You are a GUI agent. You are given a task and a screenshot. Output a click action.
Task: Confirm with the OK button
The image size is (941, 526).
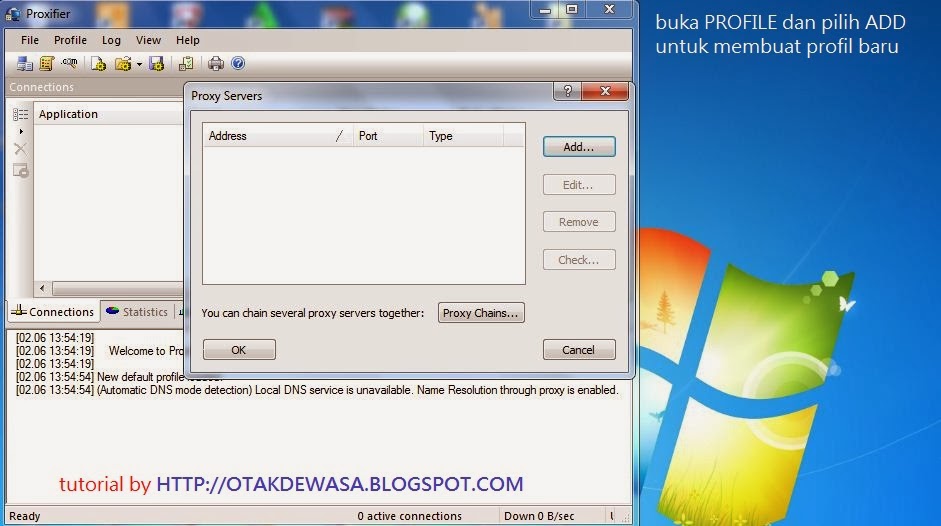click(239, 349)
